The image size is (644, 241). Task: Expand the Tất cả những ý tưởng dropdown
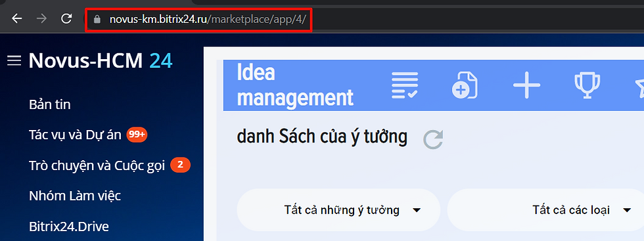pos(338,210)
